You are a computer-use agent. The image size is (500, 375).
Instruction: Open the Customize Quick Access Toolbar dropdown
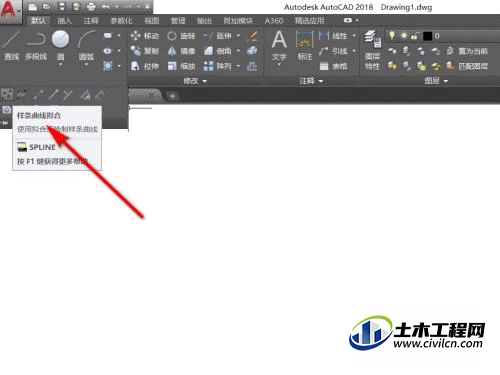coord(147,7)
